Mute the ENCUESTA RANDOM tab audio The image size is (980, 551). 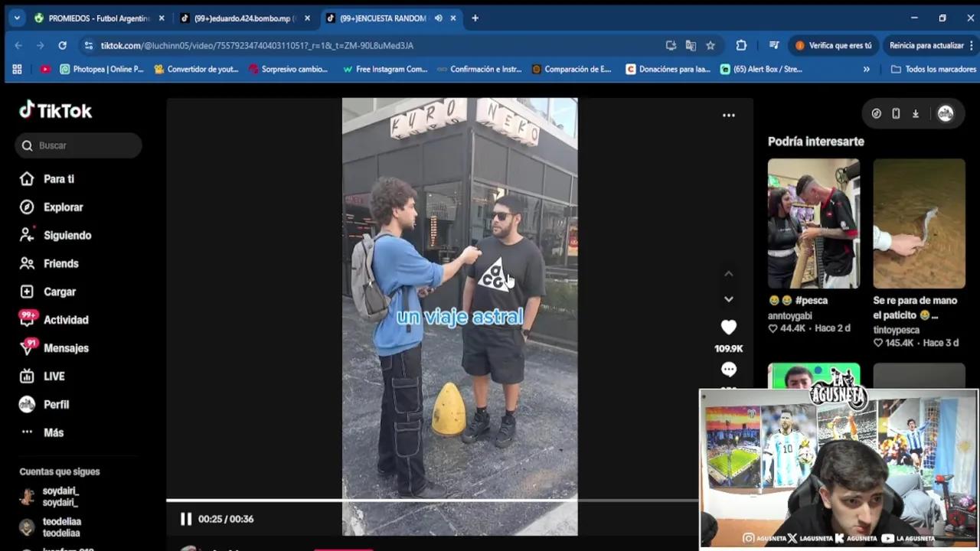[x=438, y=18]
